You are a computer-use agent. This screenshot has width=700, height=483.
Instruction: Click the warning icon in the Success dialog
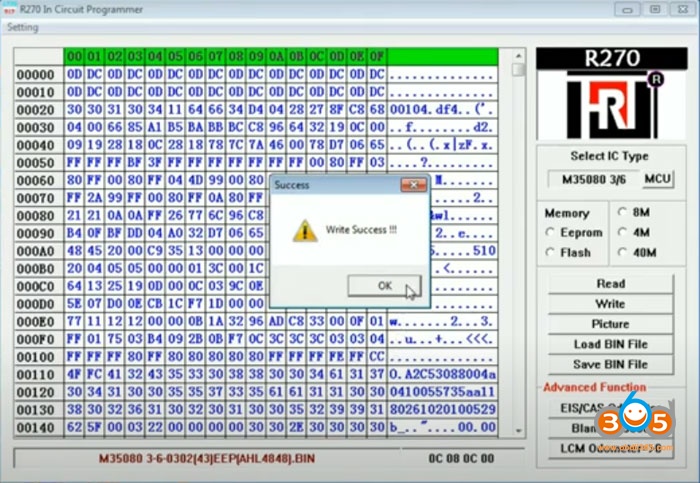[x=305, y=230]
